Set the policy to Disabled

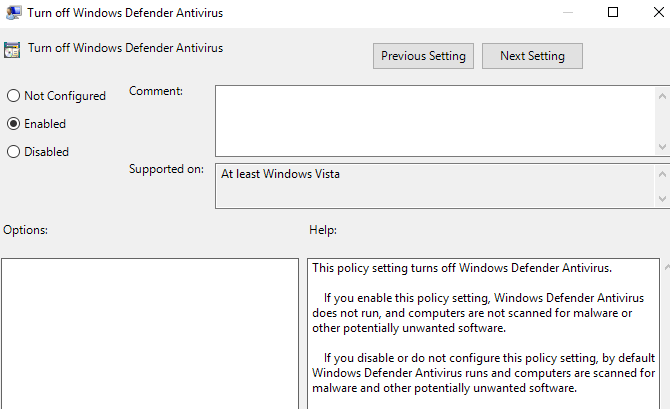[x=13, y=152]
